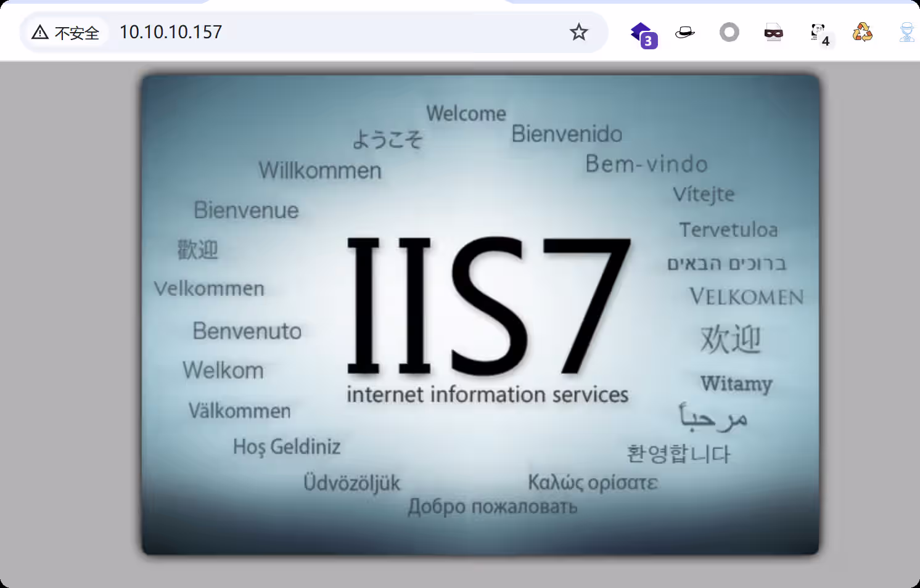Click the internet information services text link

[x=488, y=394]
